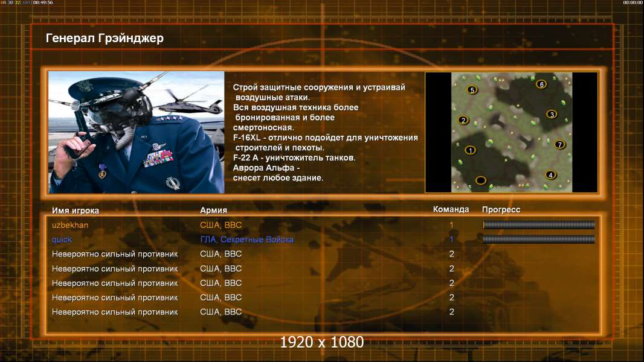The image size is (644, 362).
Task: Click team number 1 in uzbekhan row
Action: (451, 225)
